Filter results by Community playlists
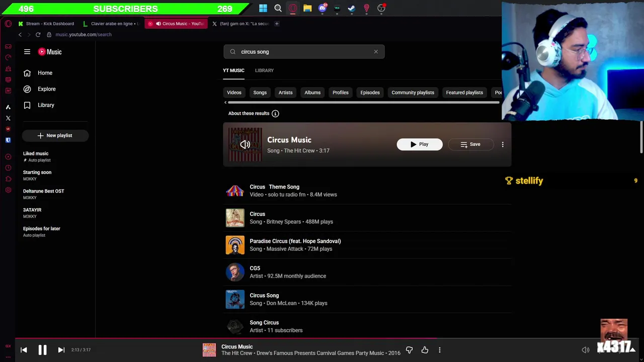644x362 pixels. click(413, 93)
